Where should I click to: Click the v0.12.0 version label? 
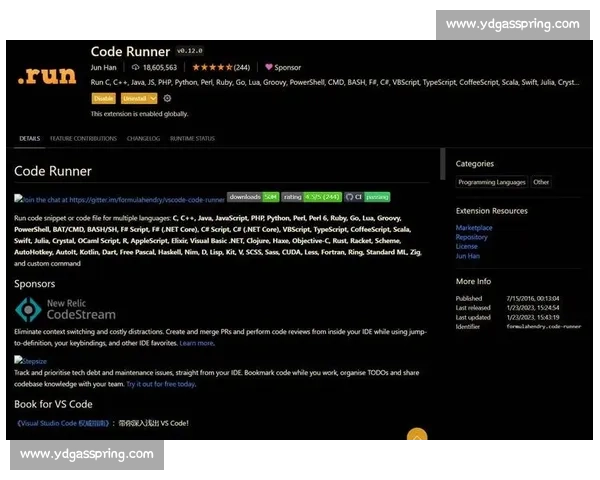tap(190, 51)
